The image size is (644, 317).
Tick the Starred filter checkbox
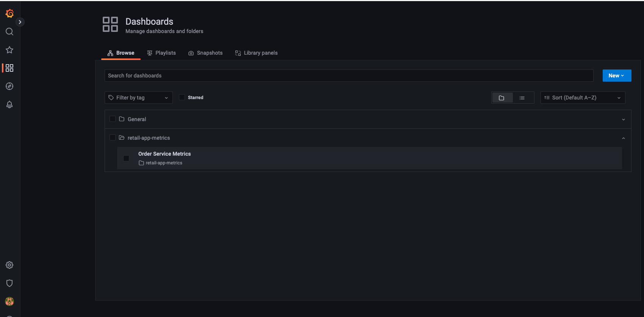[x=182, y=97]
